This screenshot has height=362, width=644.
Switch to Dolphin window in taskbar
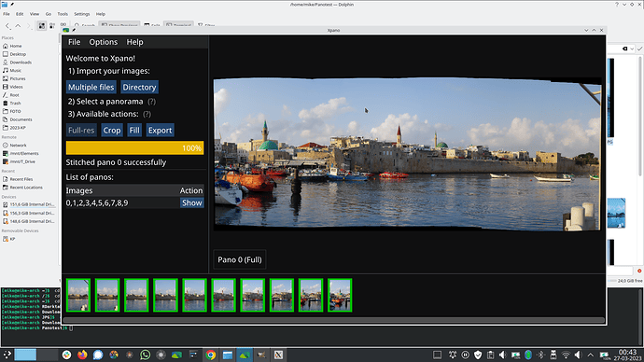(x=228, y=355)
